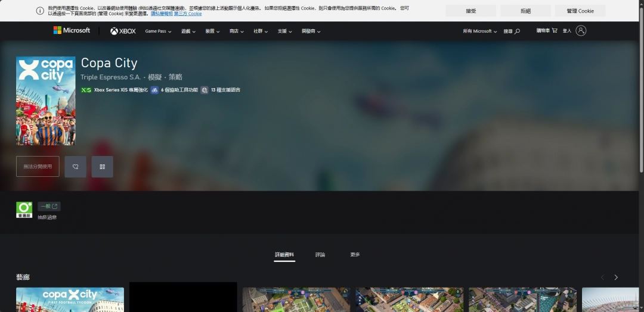Add Copa City to wishlist with heart icon

tap(76, 167)
